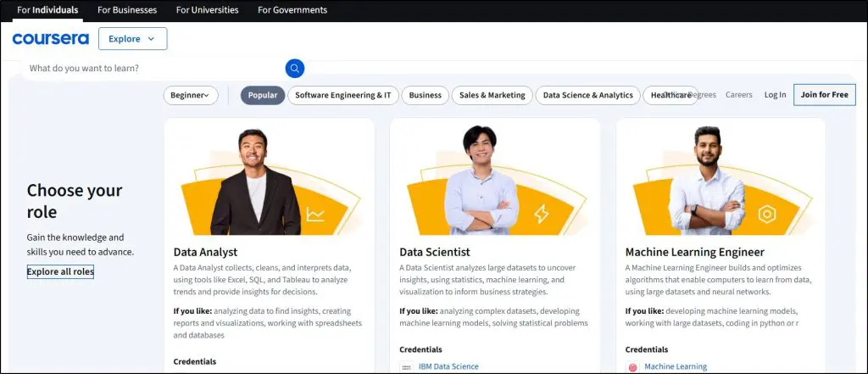Screen dimensions: 868x374
Task: Open the Explore dropdown menu
Action: coord(133,39)
